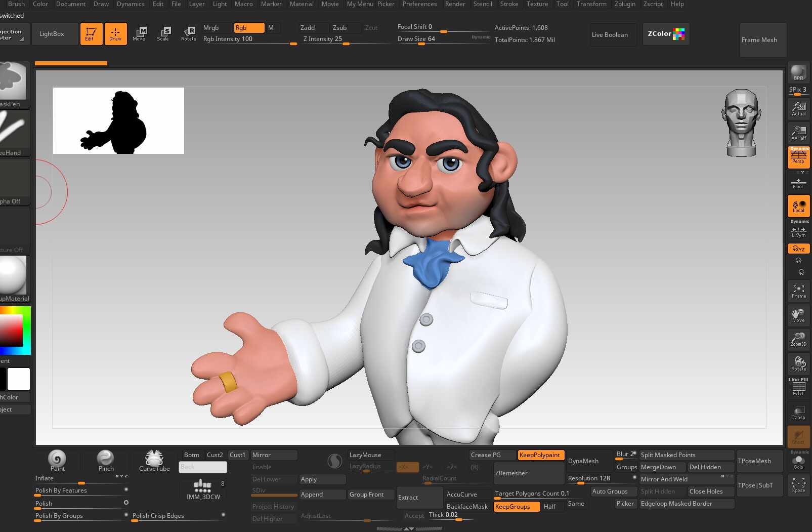Open the Stroke menu
The image size is (812, 532).
click(509, 4)
